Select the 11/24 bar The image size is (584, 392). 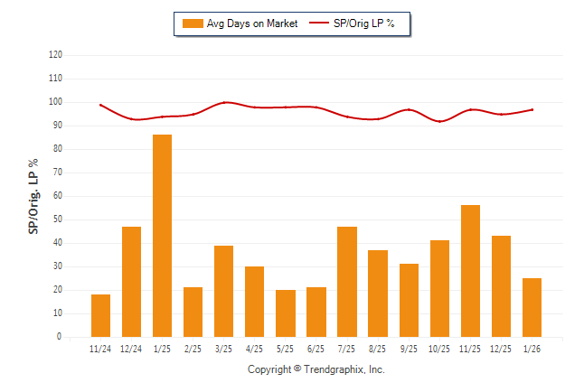coord(101,315)
